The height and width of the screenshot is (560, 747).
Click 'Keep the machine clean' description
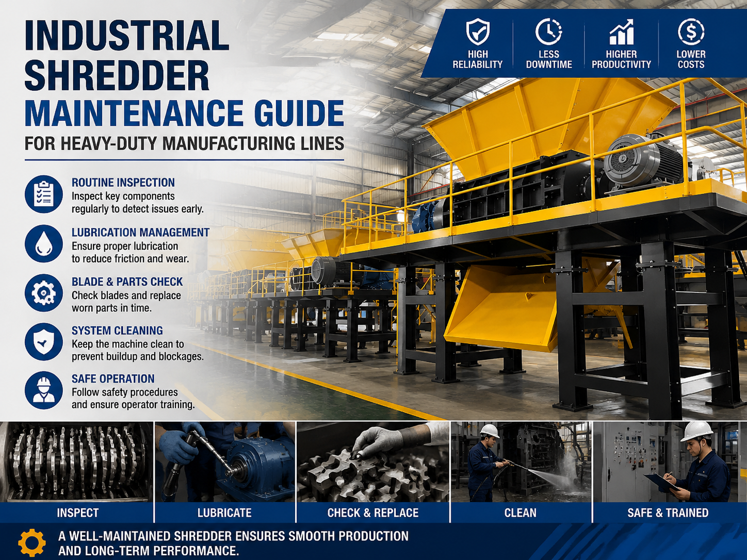pos(137,351)
